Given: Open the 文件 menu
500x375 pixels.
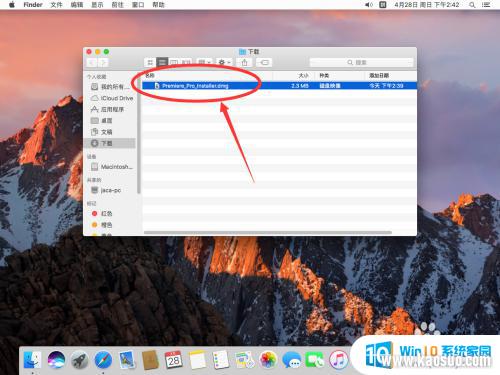Looking at the screenshot, I should pos(56,5).
